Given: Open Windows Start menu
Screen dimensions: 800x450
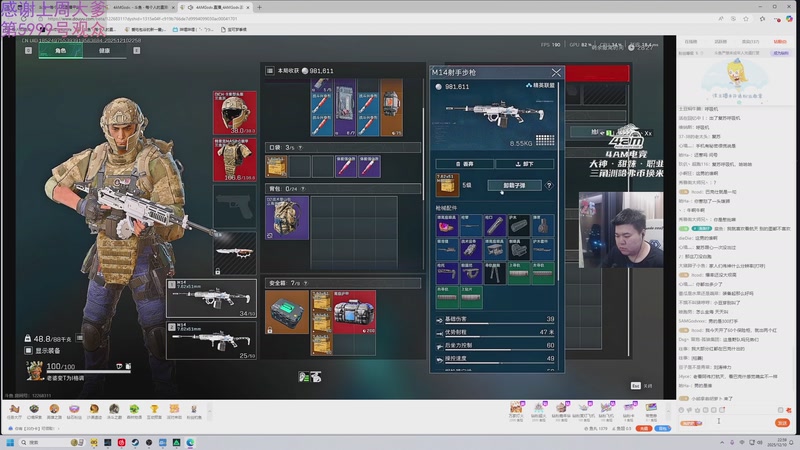Looking at the screenshot, I should pyautogui.click(x=10, y=442).
